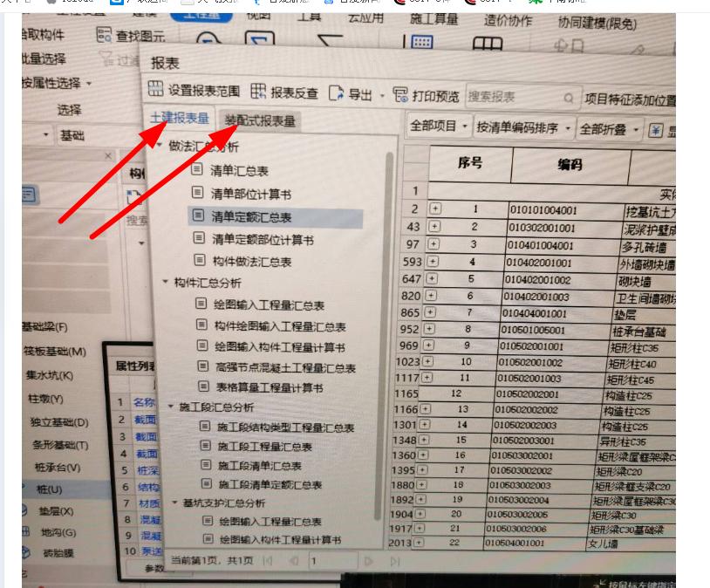The image size is (710, 588).
Task: Open the 全部折叠 dropdown
Action: click(x=610, y=130)
